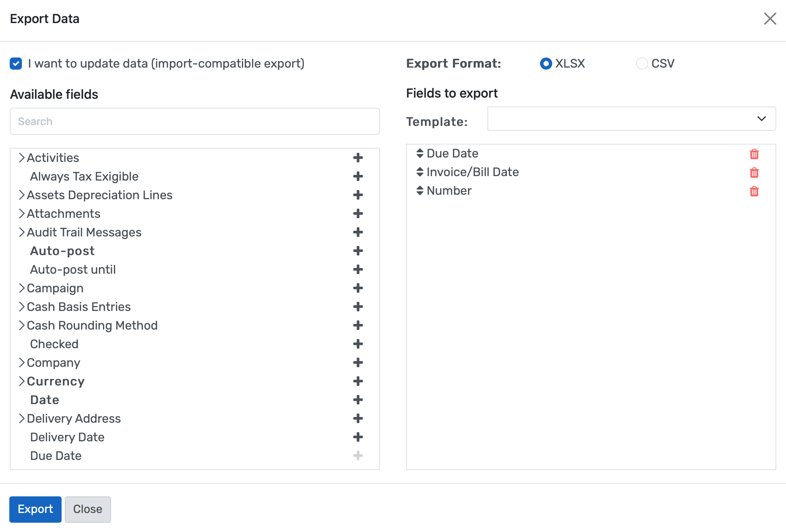Add the Date field via plus icon

tap(358, 400)
